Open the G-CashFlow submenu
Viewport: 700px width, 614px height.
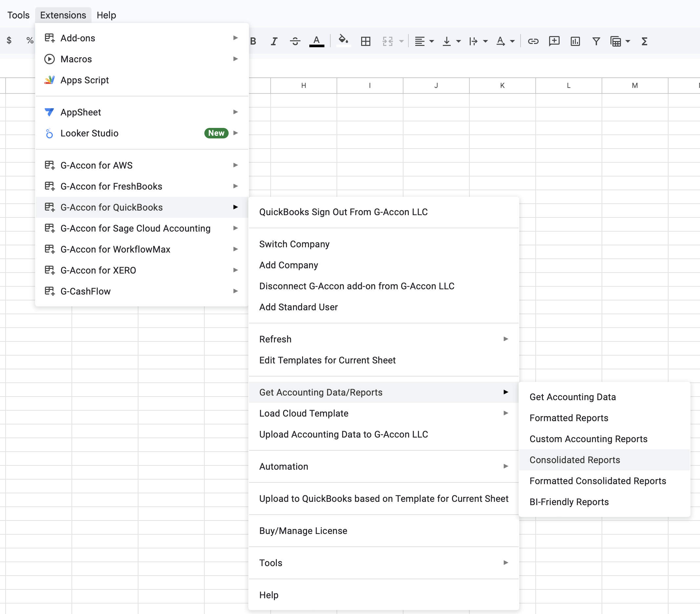pos(142,291)
